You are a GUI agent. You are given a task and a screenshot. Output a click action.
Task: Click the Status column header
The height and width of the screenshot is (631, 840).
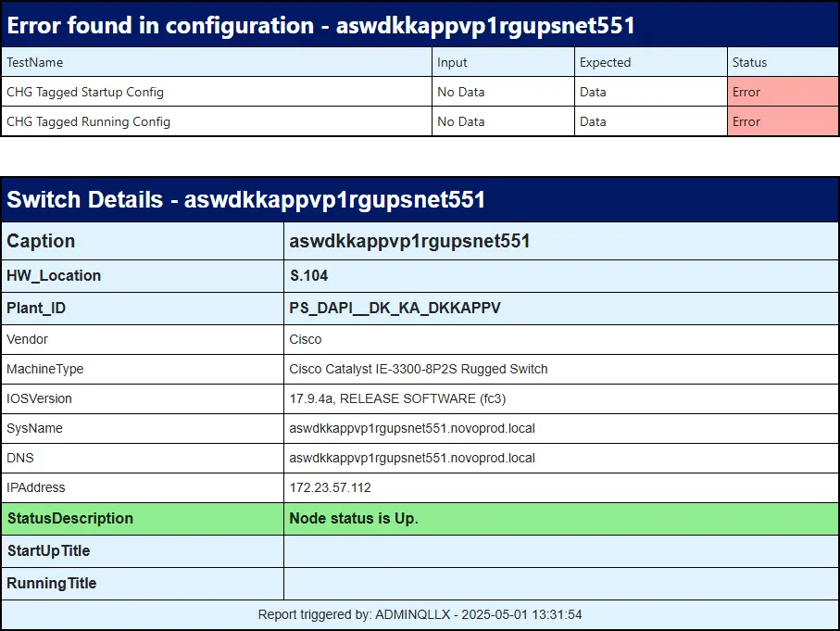749,62
